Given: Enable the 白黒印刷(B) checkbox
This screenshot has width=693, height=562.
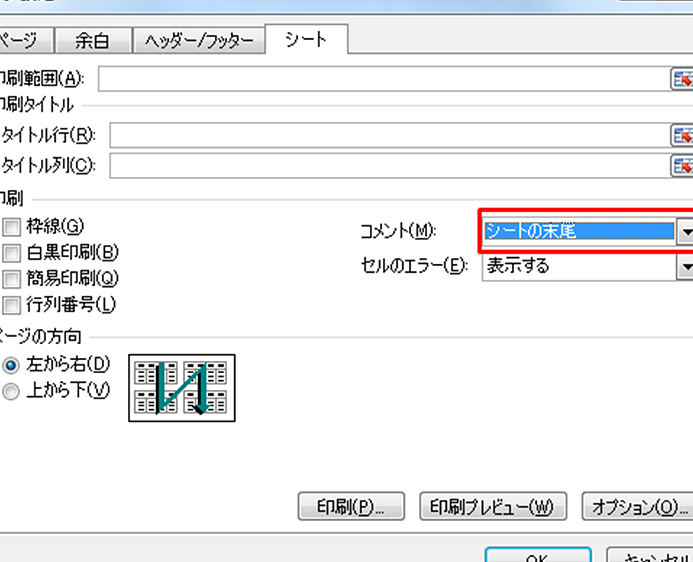Looking at the screenshot, I should coord(11,253).
